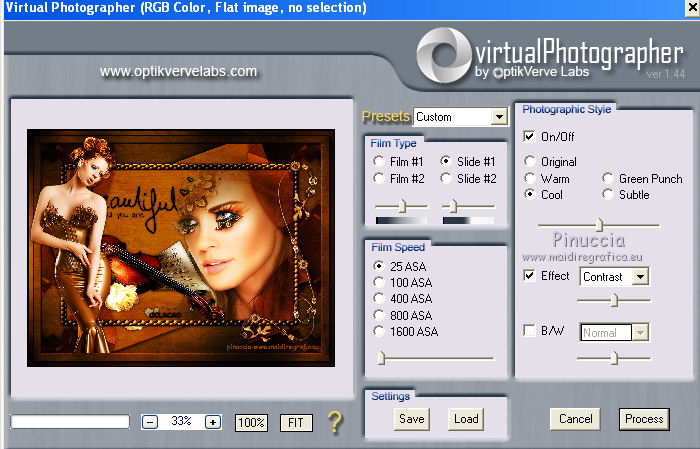
Task: Click the Film Type right slider handle
Action: click(x=453, y=206)
